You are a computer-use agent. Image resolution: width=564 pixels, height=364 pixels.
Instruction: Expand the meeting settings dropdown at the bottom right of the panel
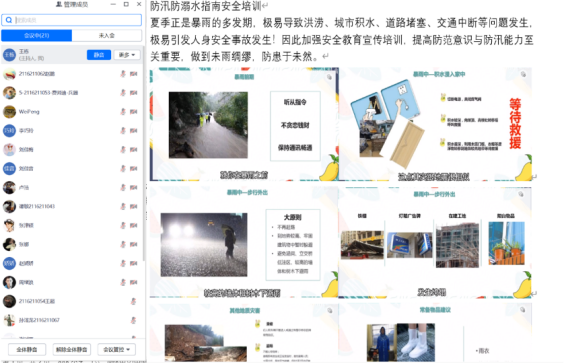click(x=117, y=349)
